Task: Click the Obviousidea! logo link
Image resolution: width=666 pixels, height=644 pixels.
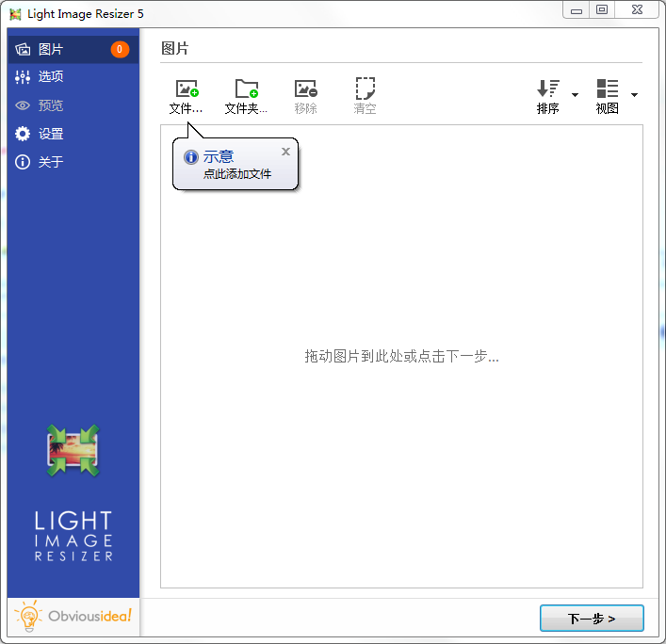Action: (73, 617)
